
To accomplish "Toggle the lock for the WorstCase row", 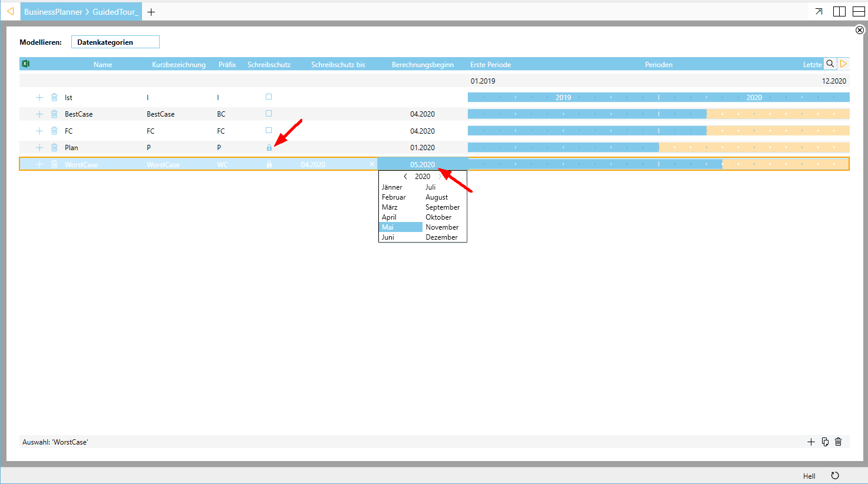I will (x=269, y=164).
